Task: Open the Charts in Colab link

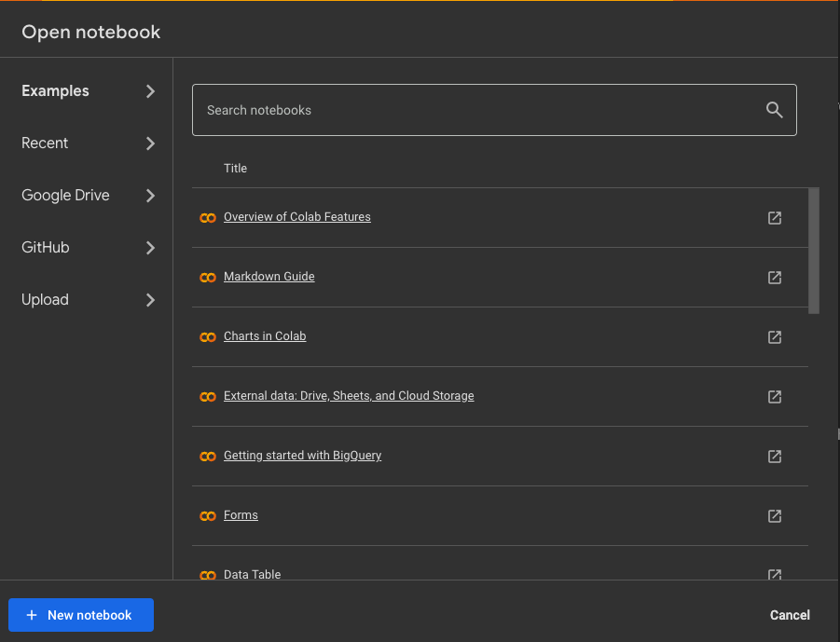Action: pyautogui.click(x=265, y=335)
